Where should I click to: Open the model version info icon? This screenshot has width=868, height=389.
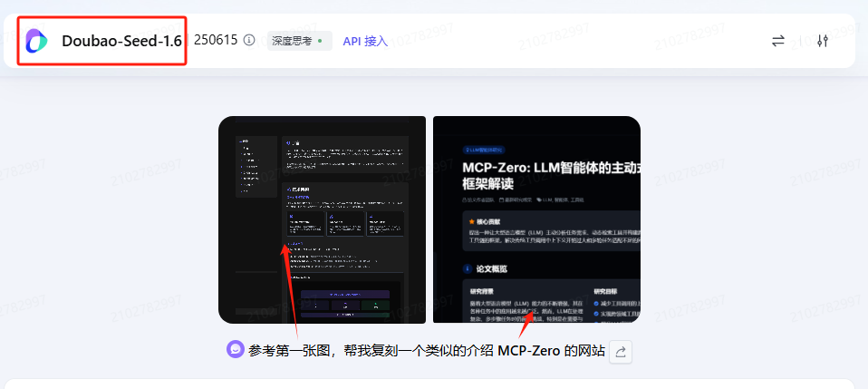pyautogui.click(x=250, y=40)
